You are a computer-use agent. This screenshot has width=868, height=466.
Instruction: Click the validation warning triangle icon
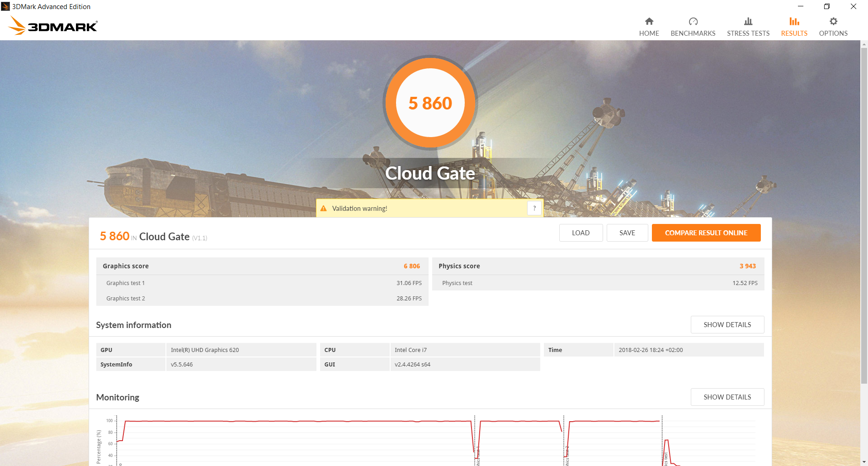click(323, 209)
